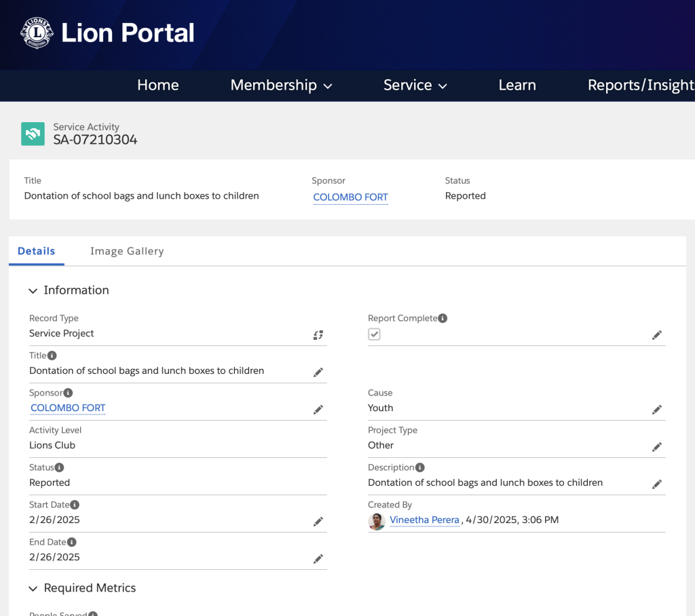Viewport: 695px width, 616px height.
Task: Click the Lions International logo
Action: coord(37,33)
